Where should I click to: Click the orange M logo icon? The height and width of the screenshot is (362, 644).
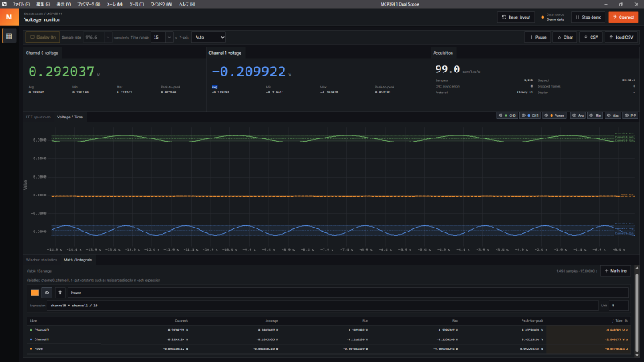9,17
